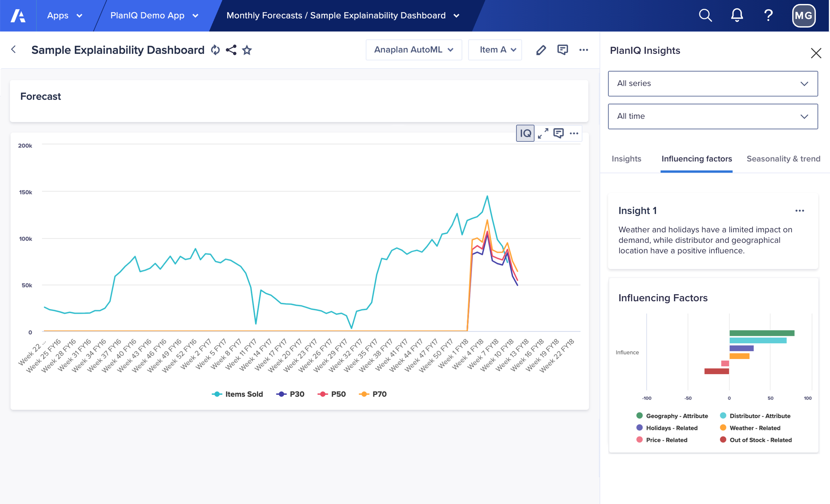
Task: Open the All time dropdown
Action: pyautogui.click(x=713, y=116)
